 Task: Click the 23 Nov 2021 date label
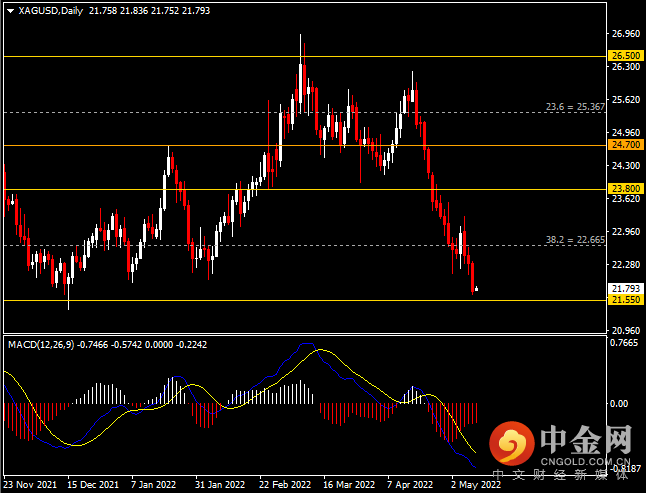[x=30, y=484]
